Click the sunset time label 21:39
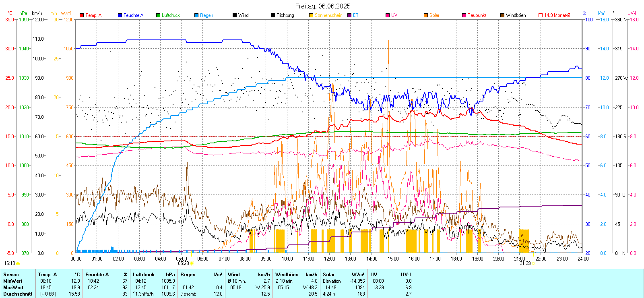Viewport: 644px width, 298px height. click(x=525, y=263)
